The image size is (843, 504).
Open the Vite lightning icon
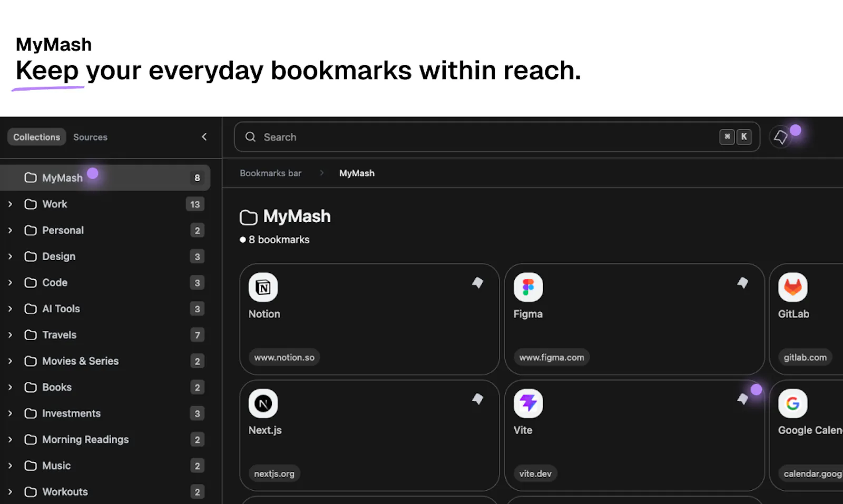(528, 403)
